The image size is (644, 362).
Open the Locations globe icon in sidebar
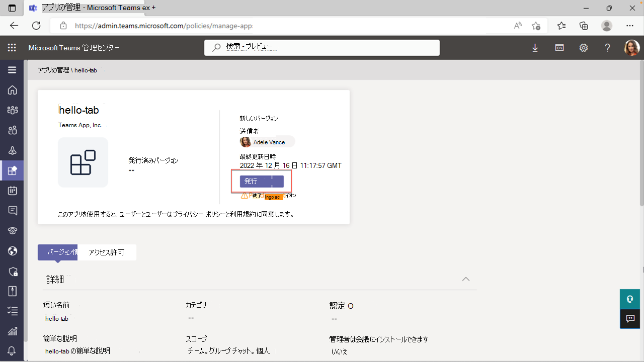click(13, 251)
